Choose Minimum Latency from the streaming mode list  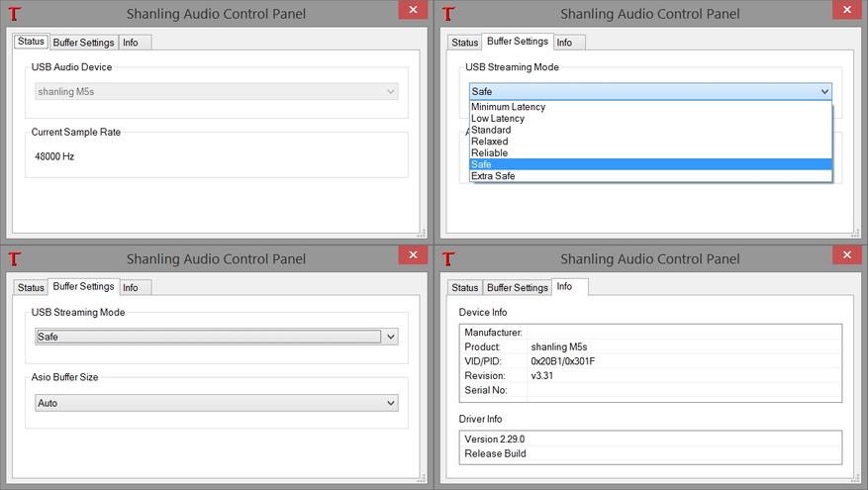[508, 107]
